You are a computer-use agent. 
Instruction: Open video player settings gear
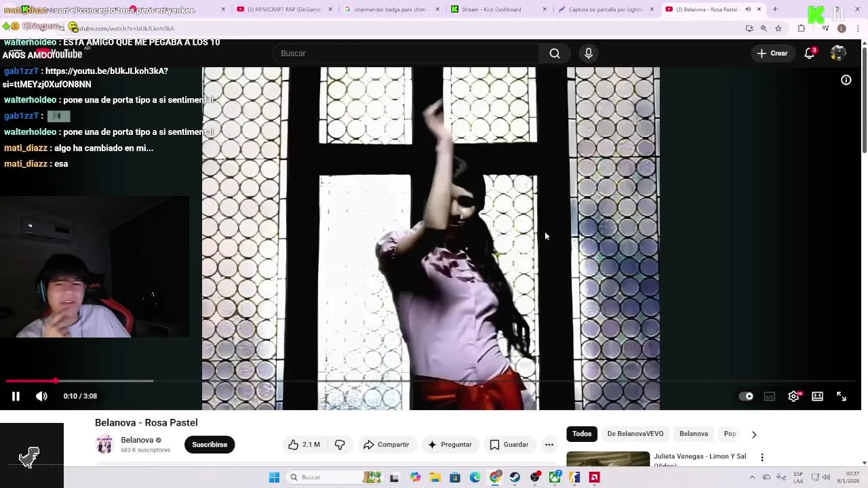[793, 396]
